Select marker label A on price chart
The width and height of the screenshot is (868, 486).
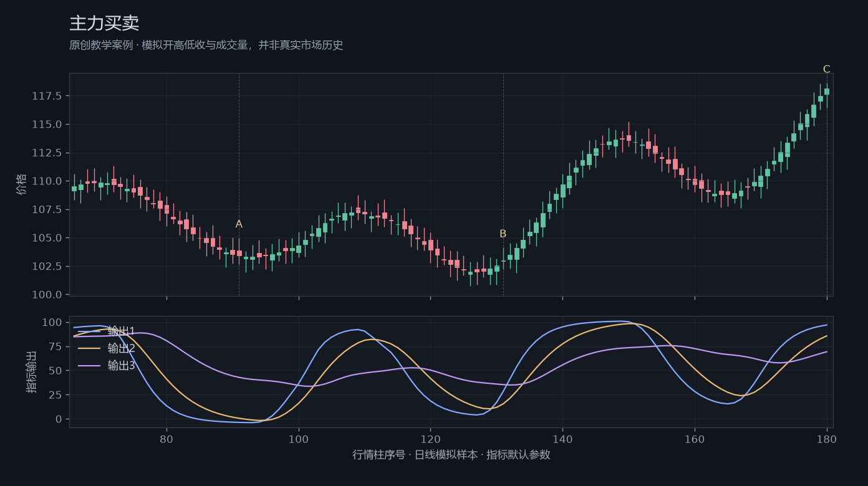[x=239, y=224]
